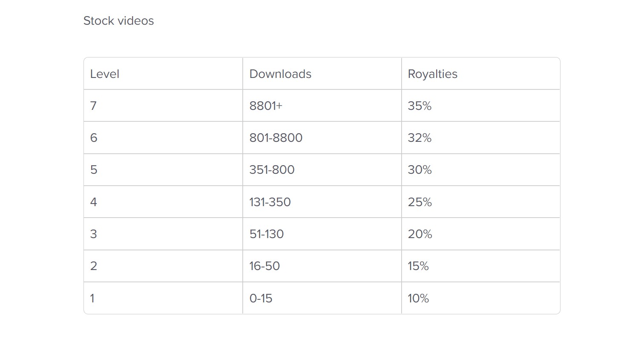This screenshot has height=342, width=644.
Task: Select the 32% royalties value
Action: 420,138
